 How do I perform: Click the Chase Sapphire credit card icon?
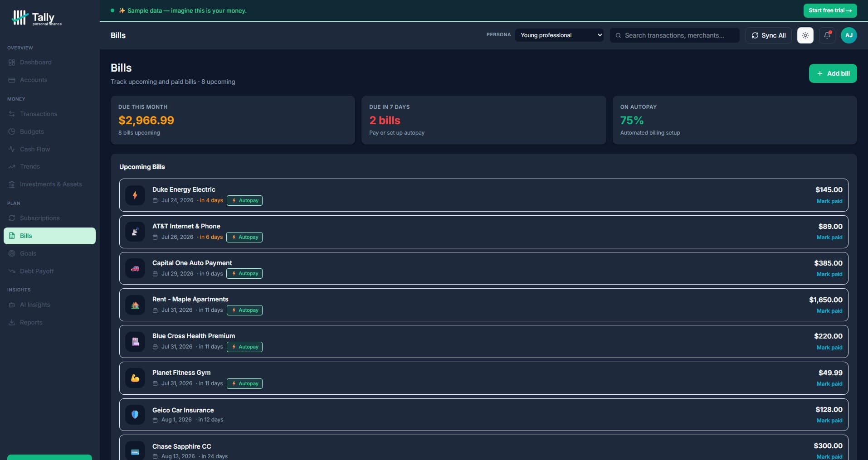[135, 451]
